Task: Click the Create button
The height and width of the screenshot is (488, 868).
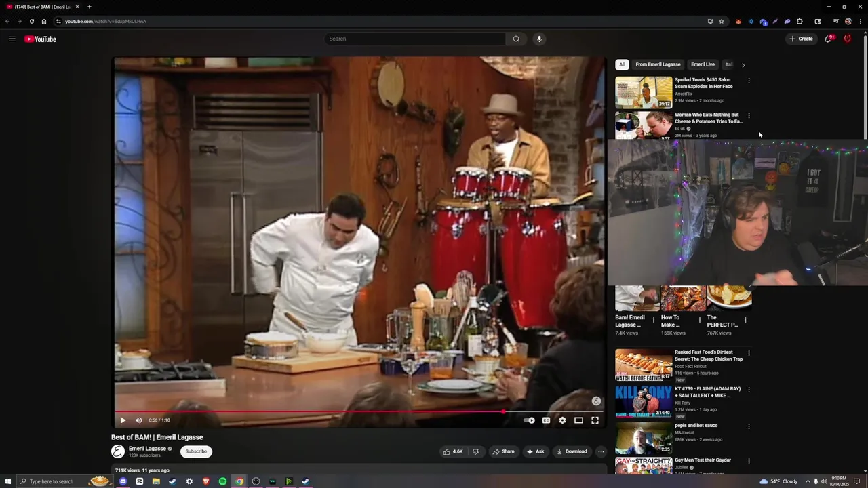Action: point(801,39)
